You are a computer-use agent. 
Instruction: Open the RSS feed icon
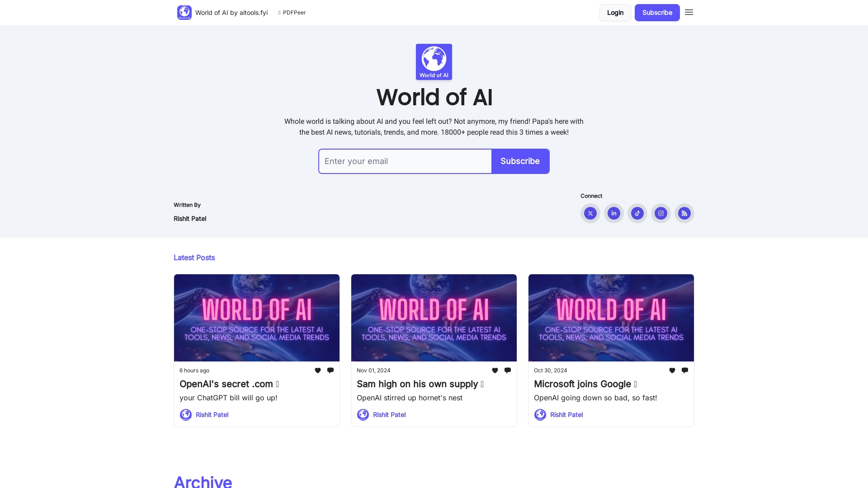[684, 213]
